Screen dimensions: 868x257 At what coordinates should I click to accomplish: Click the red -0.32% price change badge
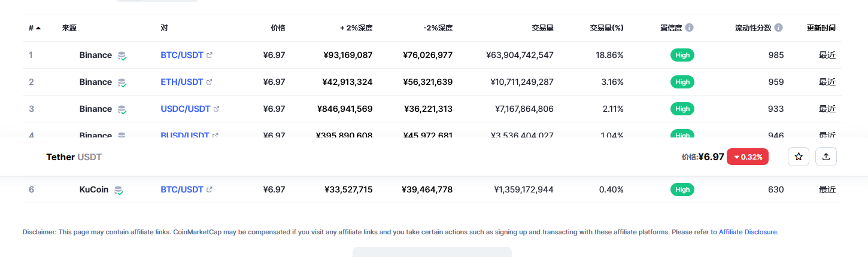747,157
